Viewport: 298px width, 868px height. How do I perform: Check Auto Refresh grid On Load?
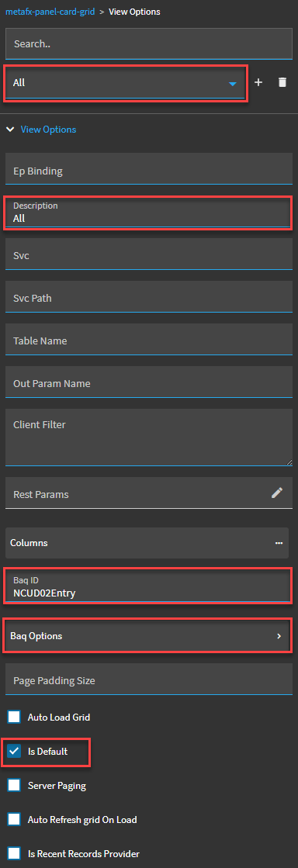point(15,820)
